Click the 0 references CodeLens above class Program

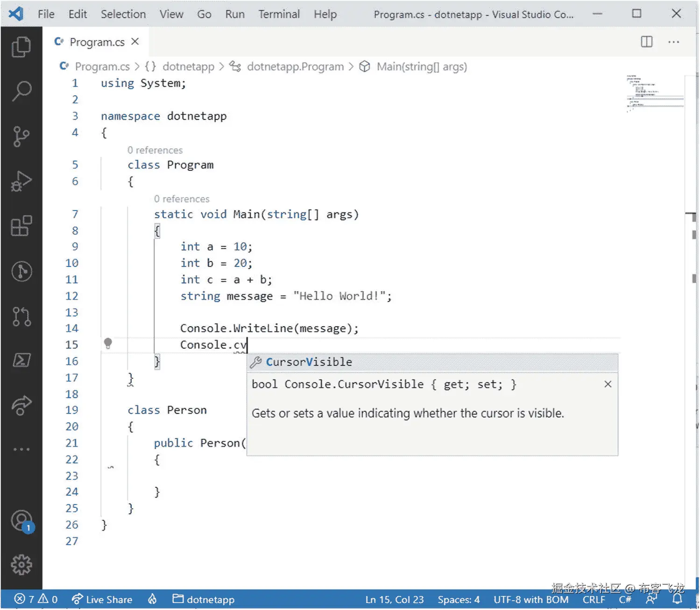click(155, 150)
